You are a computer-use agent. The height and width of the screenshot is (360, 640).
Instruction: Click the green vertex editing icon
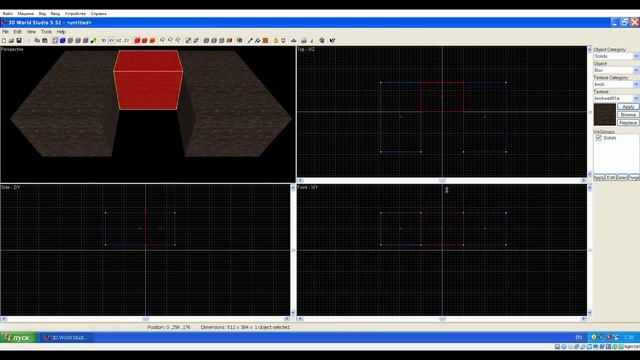click(x=93, y=40)
